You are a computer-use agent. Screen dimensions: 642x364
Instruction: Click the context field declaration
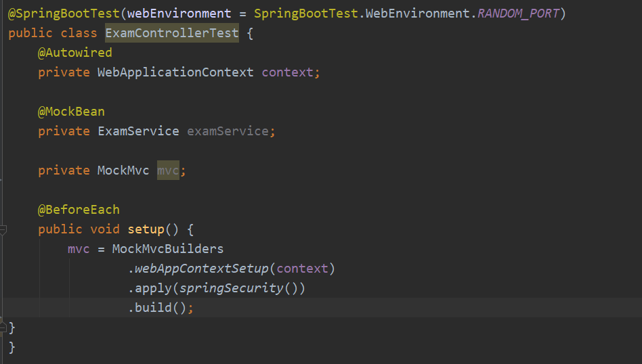(x=288, y=72)
